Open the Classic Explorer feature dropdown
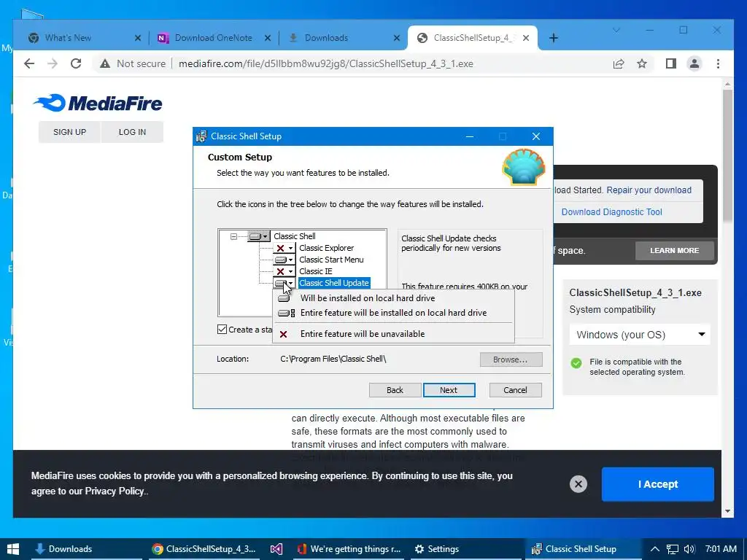This screenshot has width=747, height=560. (x=285, y=248)
